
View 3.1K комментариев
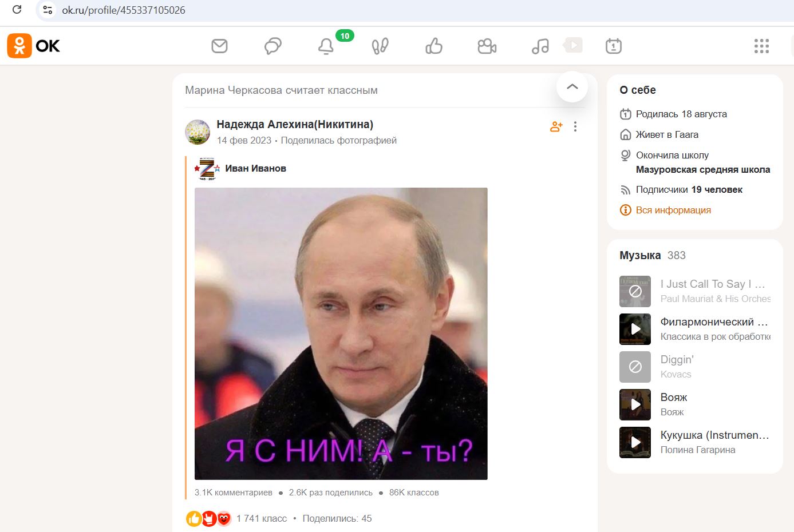click(234, 493)
